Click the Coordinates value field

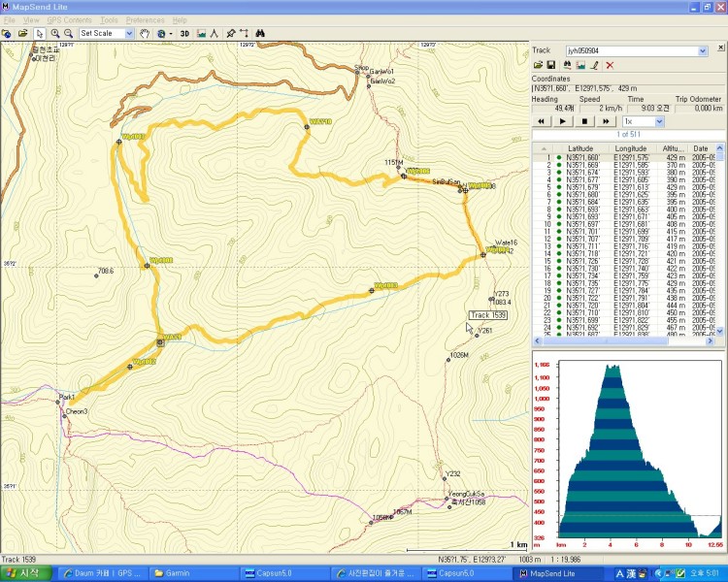(x=628, y=88)
